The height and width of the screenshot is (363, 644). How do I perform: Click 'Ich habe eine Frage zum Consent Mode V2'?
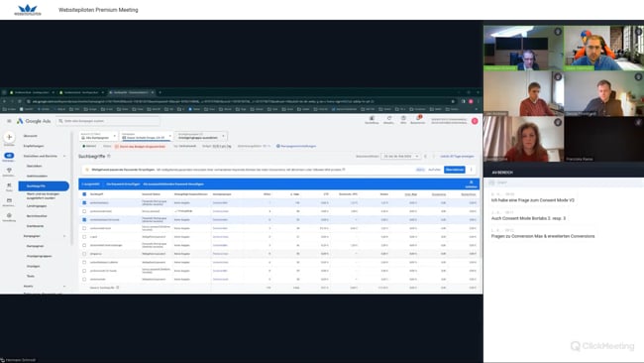[533, 200]
